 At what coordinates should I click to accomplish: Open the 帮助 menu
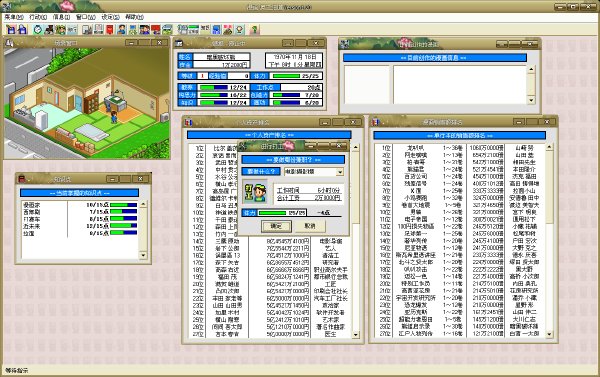tap(134, 17)
